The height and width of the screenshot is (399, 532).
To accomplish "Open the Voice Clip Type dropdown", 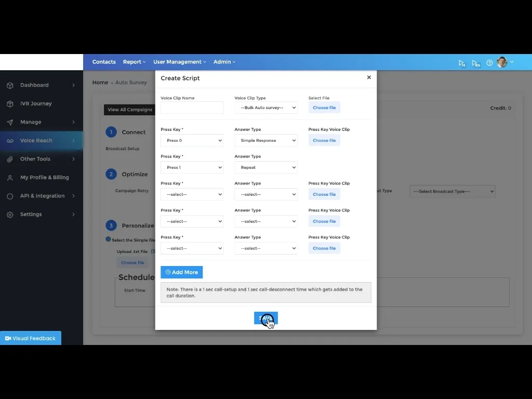I will coord(266,108).
